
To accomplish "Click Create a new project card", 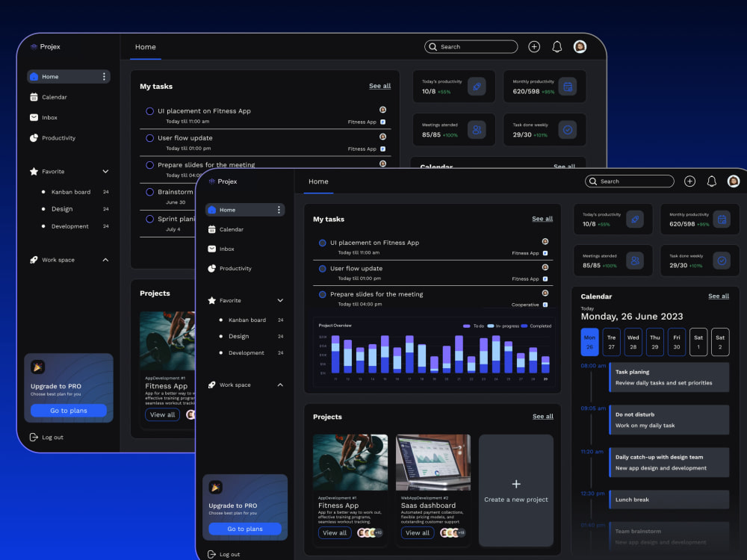I will [x=516, y=491].
